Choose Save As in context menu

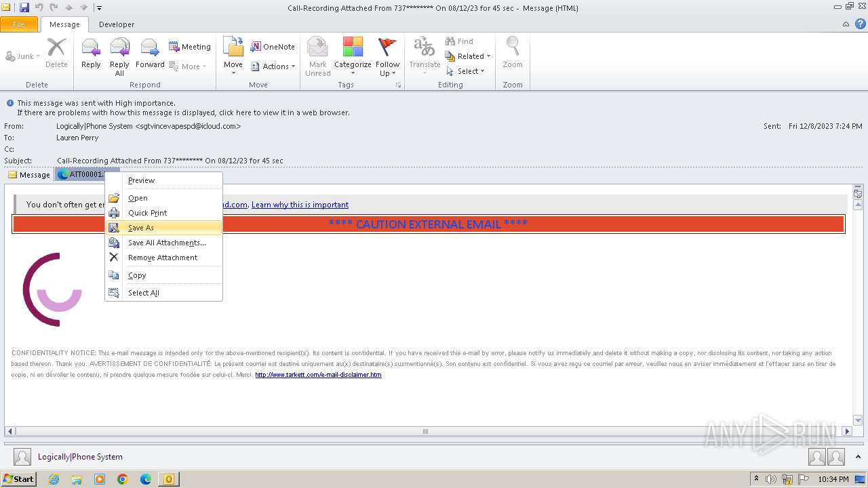pyautogui.click(x=163, y=228)
